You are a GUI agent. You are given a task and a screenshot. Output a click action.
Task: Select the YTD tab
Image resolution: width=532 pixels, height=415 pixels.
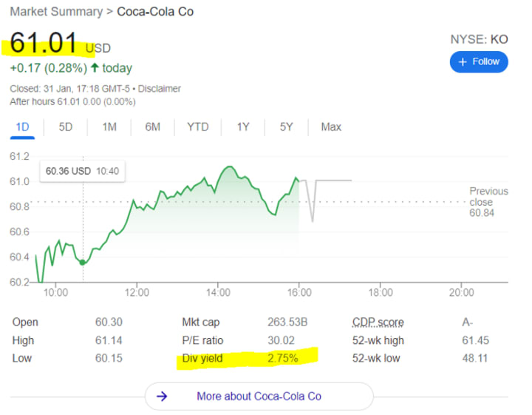198,127
